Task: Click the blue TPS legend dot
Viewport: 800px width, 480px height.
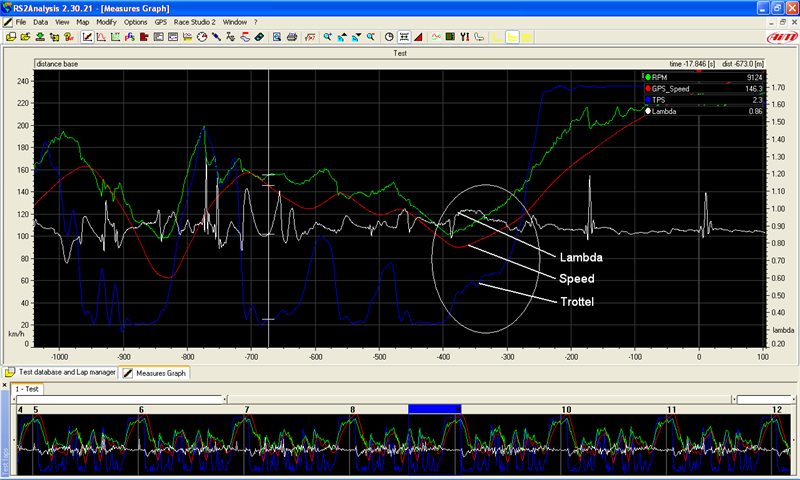Action: [x=648, y=100]
